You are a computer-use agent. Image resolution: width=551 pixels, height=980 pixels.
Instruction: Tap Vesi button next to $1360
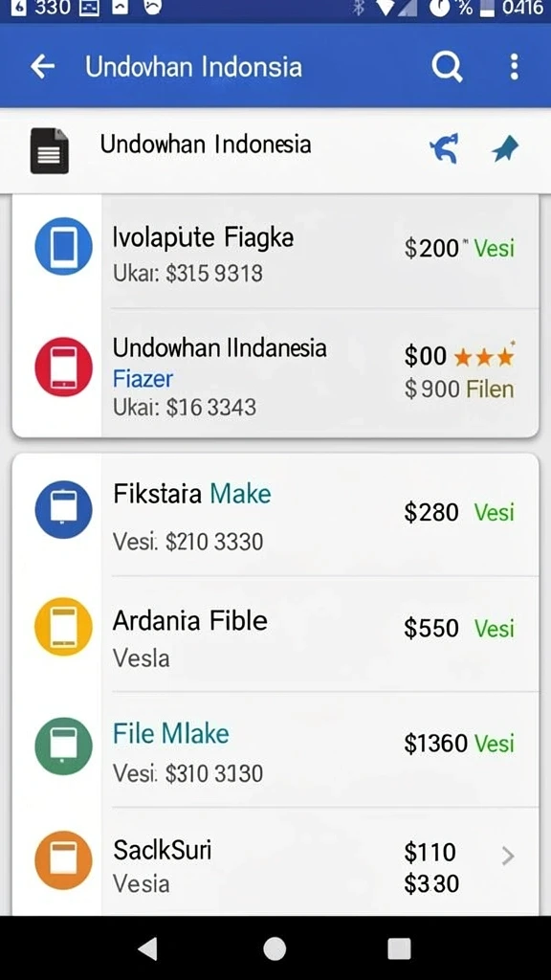pyautogui.click(x=495, y=743)
